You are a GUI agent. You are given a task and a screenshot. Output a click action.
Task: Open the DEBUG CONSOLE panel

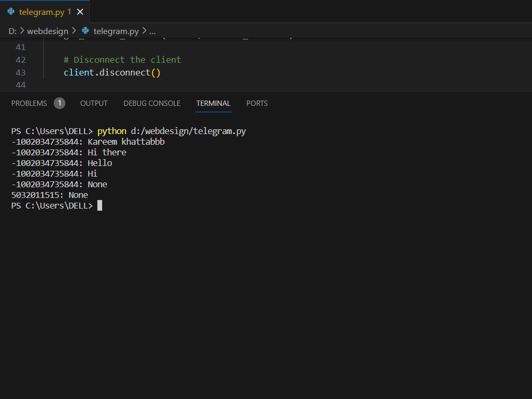tap(151, 103)
